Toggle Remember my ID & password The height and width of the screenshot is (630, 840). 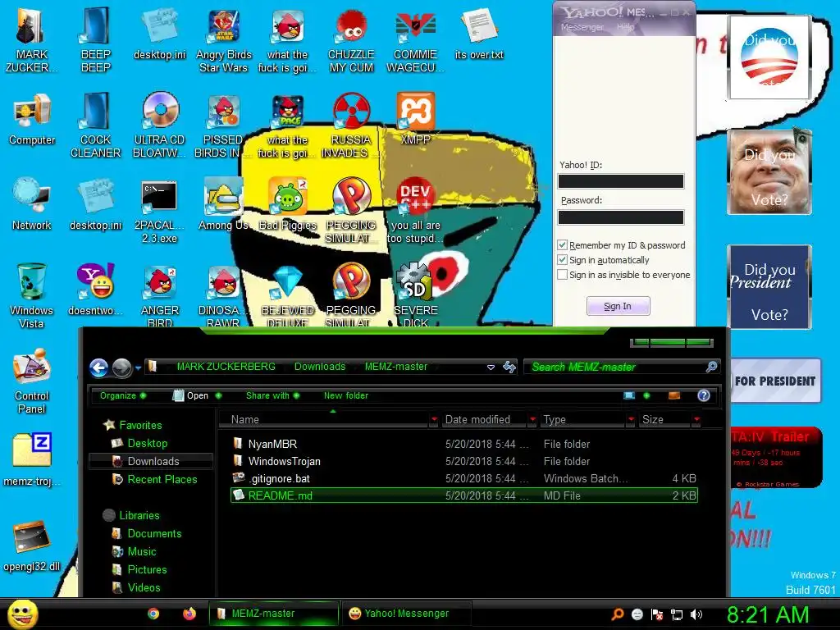pos(562,245)
